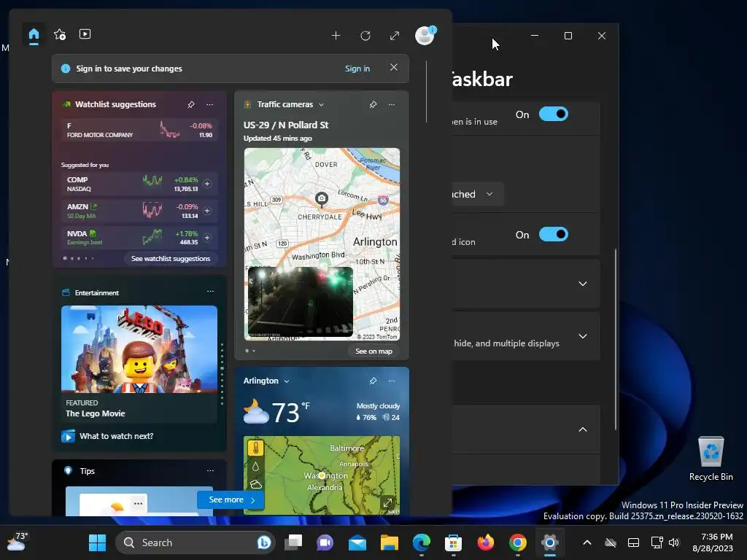Open Ford Motor Company stock row

coord(139,130)
